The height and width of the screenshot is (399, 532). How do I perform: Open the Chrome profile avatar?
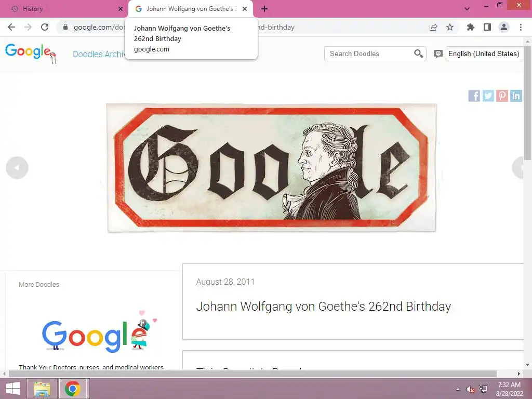pyautogui.click(x=504, y=27)
